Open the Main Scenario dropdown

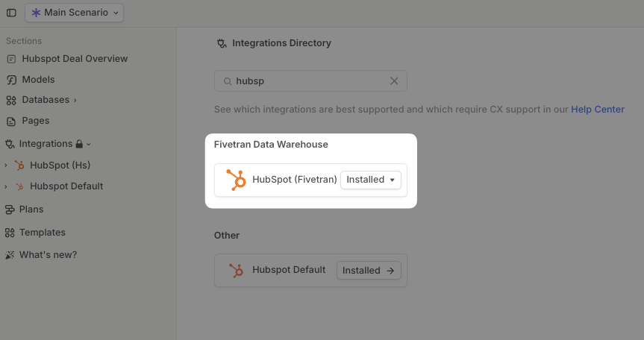tap(74, 13)
